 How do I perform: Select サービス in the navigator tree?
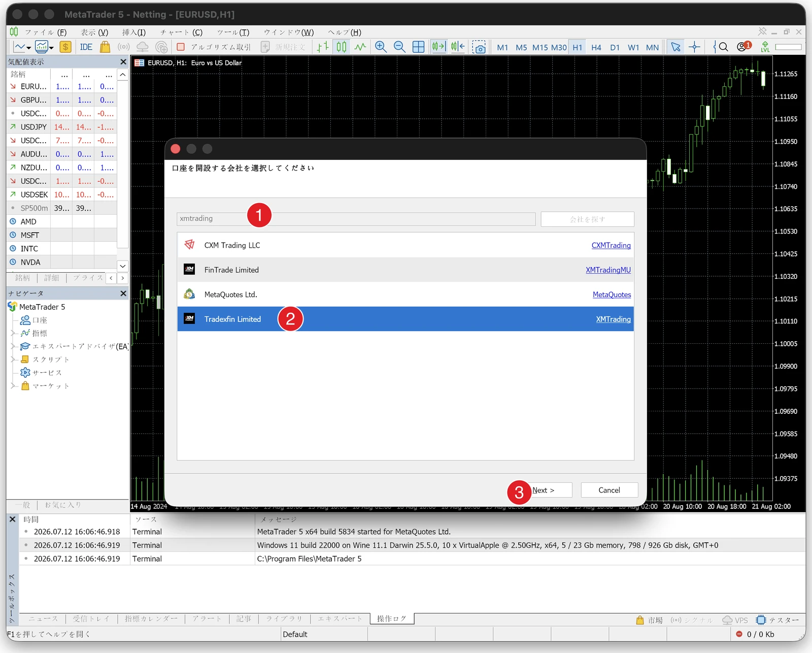(x=41, y=373)
